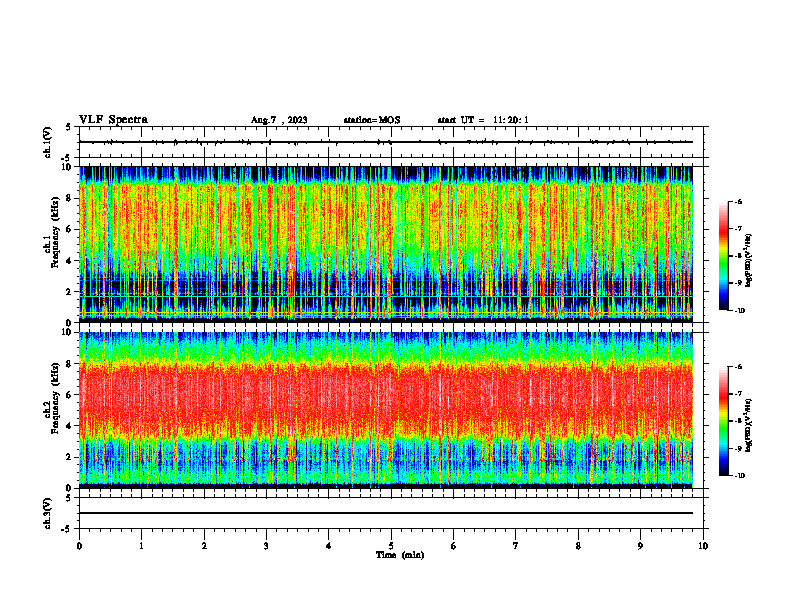Click the "5" tick on ch.3(V) axis

69,498
